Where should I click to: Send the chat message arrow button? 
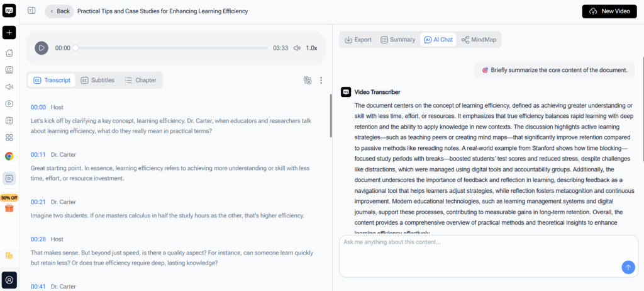628,267
